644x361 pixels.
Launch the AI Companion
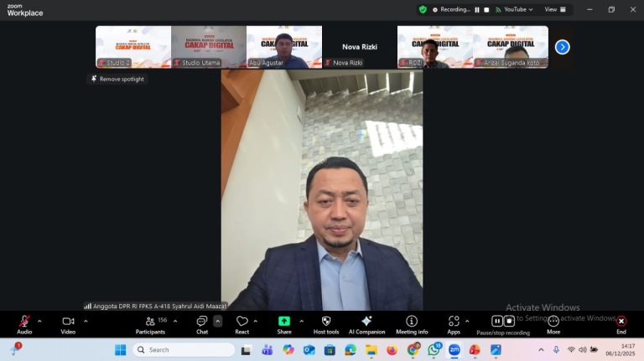point(366,322)
